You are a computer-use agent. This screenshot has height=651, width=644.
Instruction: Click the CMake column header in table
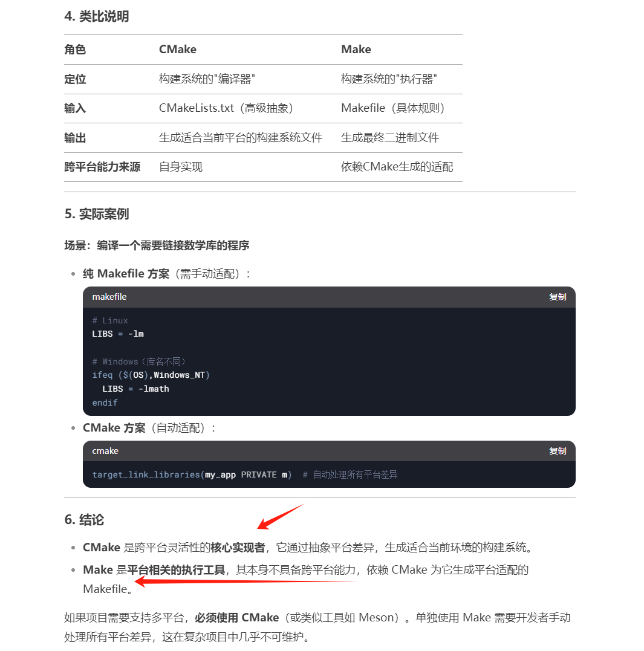178,50
